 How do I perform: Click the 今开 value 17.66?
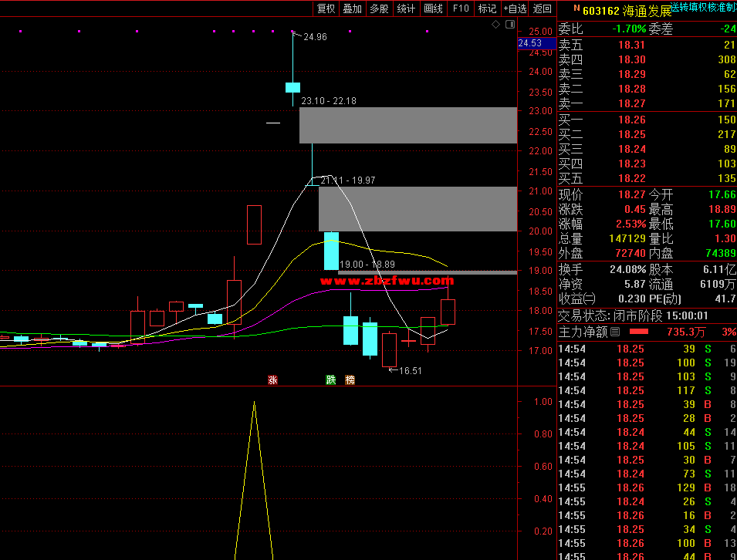722,194
